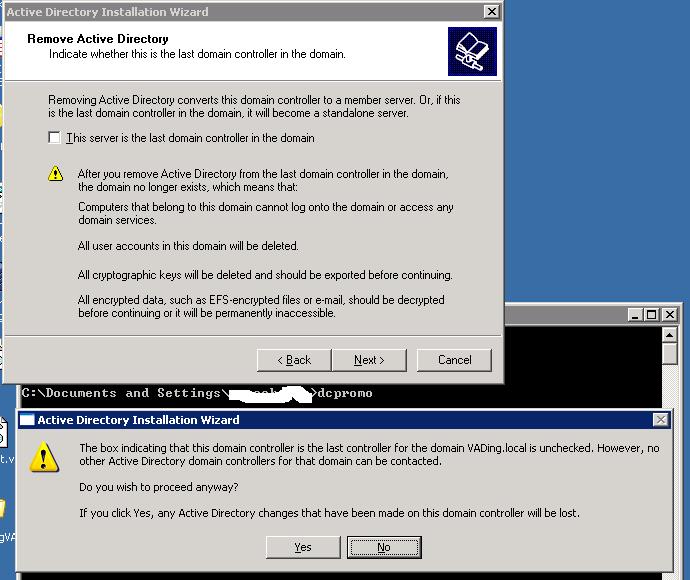The image size is (690, 580).
Task: Choose Yes in the warning dialog
Action: pos(303,547)
